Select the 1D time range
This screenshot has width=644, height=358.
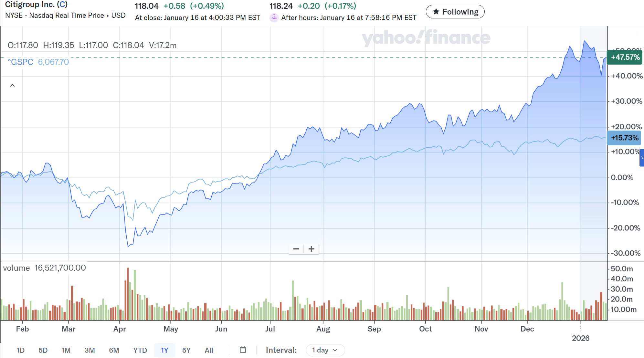pyautogui.click(x=20, y=350)
